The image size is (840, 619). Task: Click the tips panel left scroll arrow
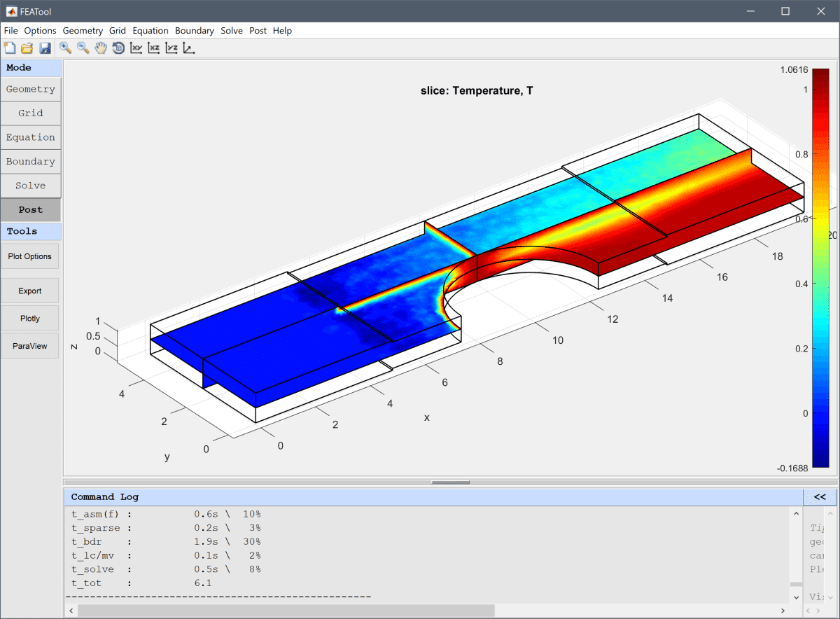tap(808, 611)
